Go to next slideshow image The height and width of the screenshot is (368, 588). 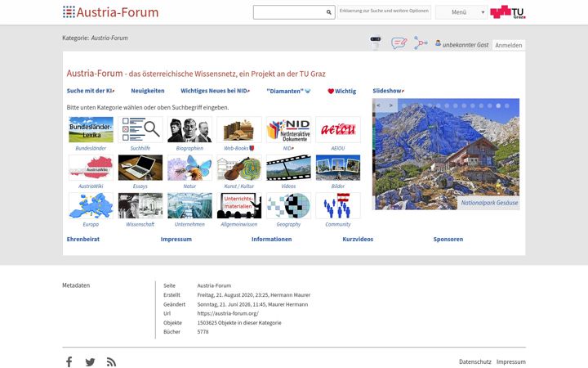[390, 105]
